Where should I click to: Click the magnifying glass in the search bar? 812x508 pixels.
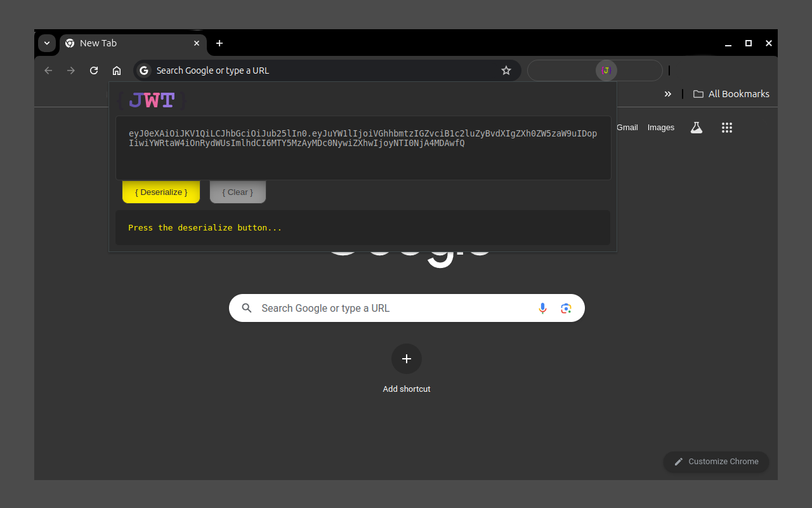point(247,308)
